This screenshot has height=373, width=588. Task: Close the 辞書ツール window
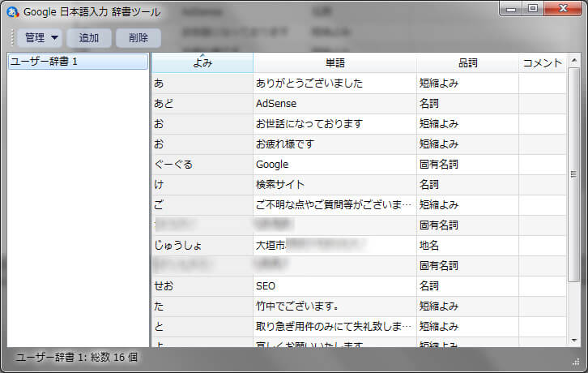click(563, 9)
